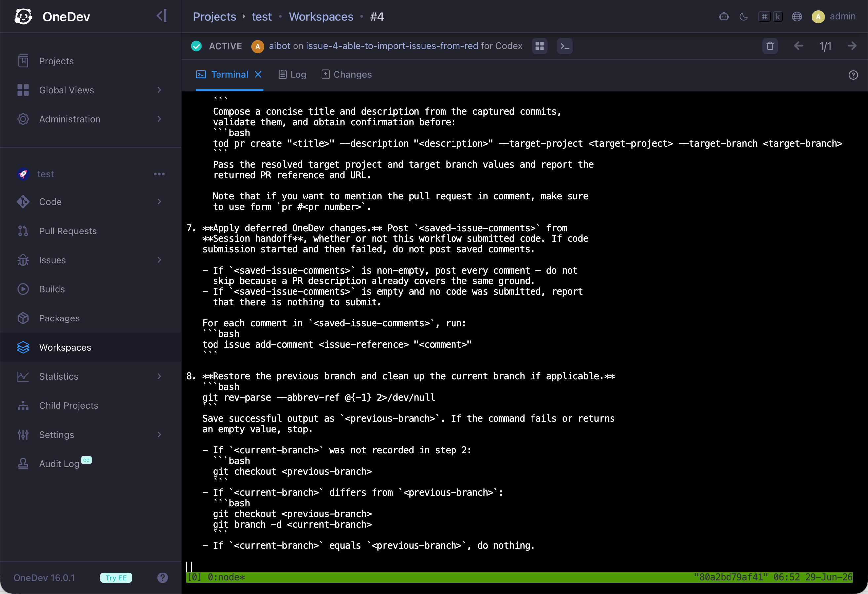868x594 pixels.
Task: Open Packages from the sidebar
Action: click(59, 318)
